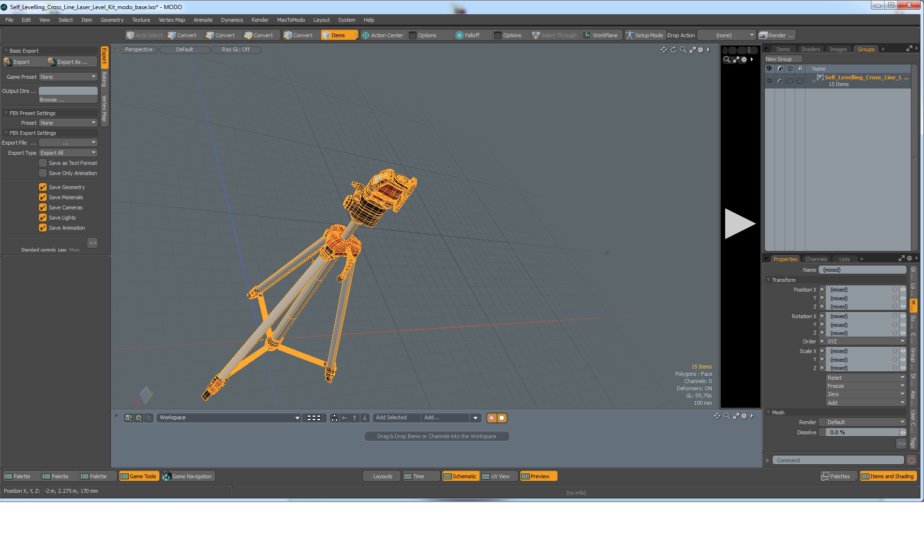Click the Command input field
This screenshot has height=560, width=924.
pyautogui.click(x=838, y=460)
